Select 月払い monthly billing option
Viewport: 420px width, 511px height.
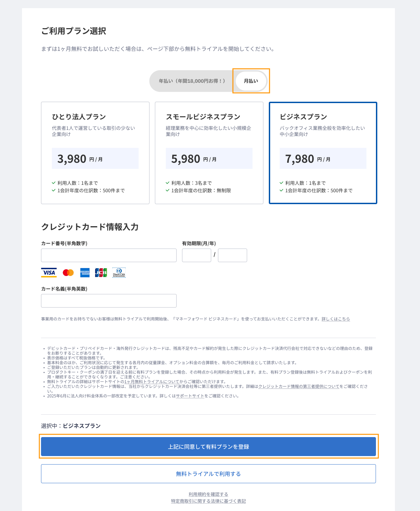(251, 81)
